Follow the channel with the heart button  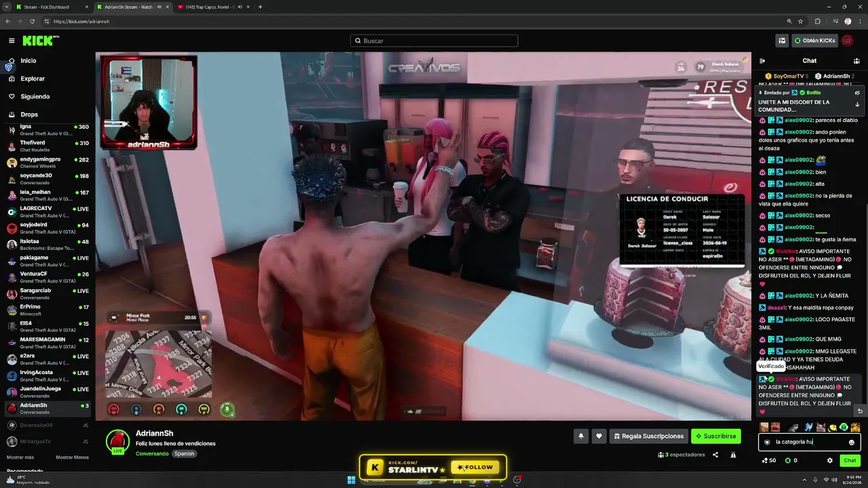(x=599, y=436)
